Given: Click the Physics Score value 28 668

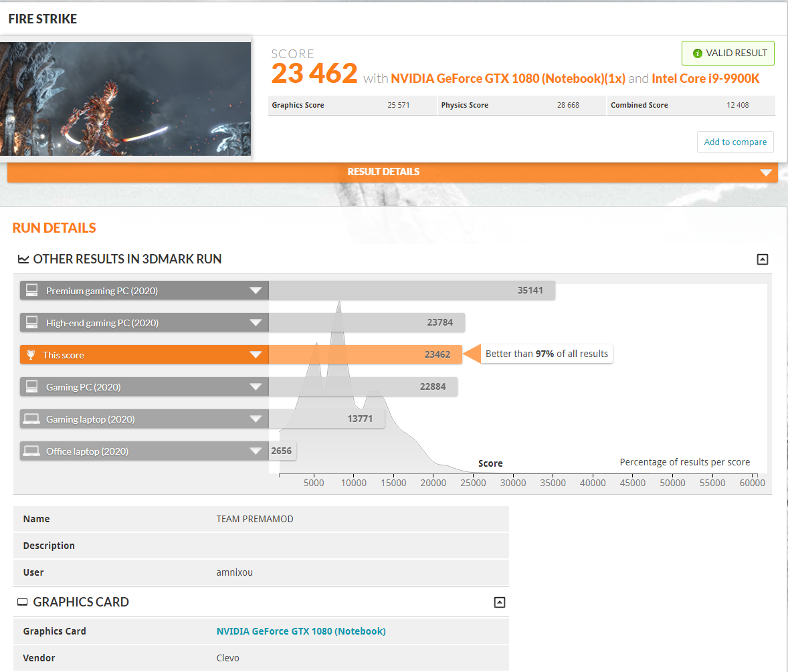Looking at the screenshot, I should 568,106.
